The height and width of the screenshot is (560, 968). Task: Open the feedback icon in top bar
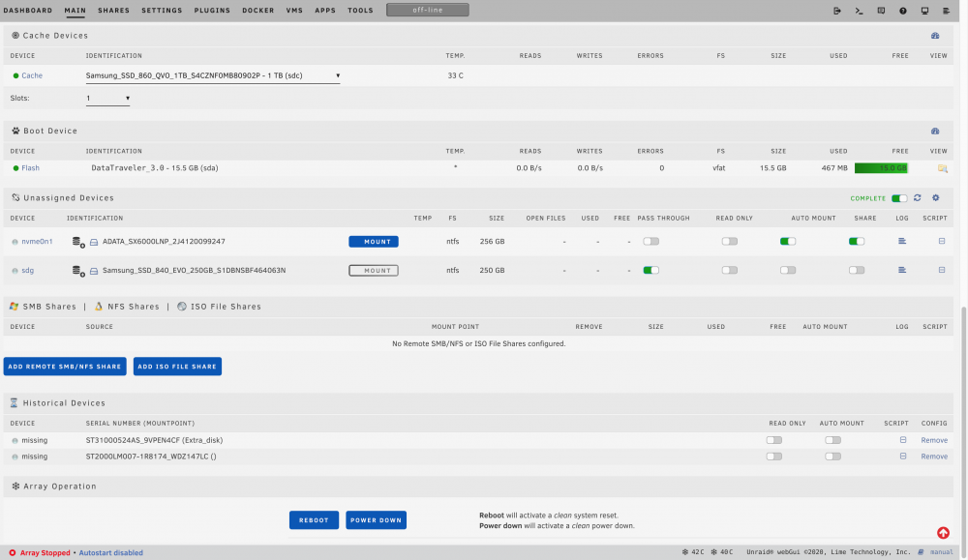[x=881, y=11]
